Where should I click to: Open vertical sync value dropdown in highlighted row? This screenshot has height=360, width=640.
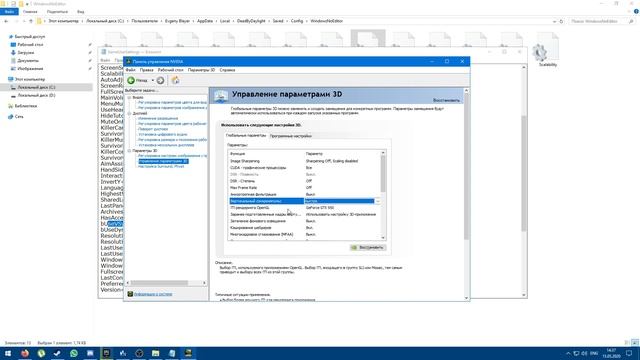(378, 201)
